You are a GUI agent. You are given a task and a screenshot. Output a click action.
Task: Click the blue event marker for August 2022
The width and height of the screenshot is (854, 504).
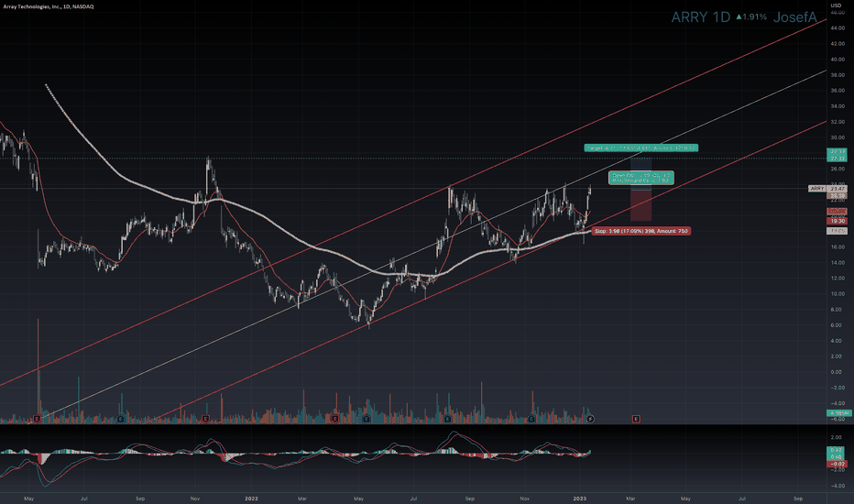click(447, 419)
